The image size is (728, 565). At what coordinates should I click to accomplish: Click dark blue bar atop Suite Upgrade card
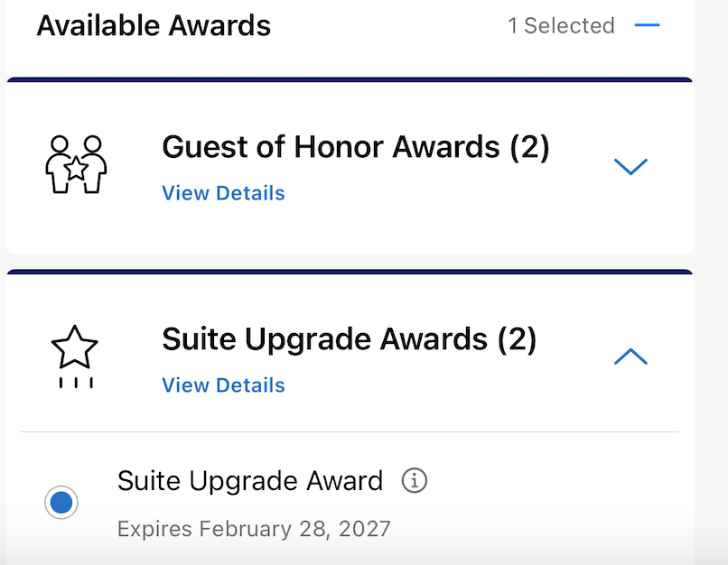[x=350, y=272]
